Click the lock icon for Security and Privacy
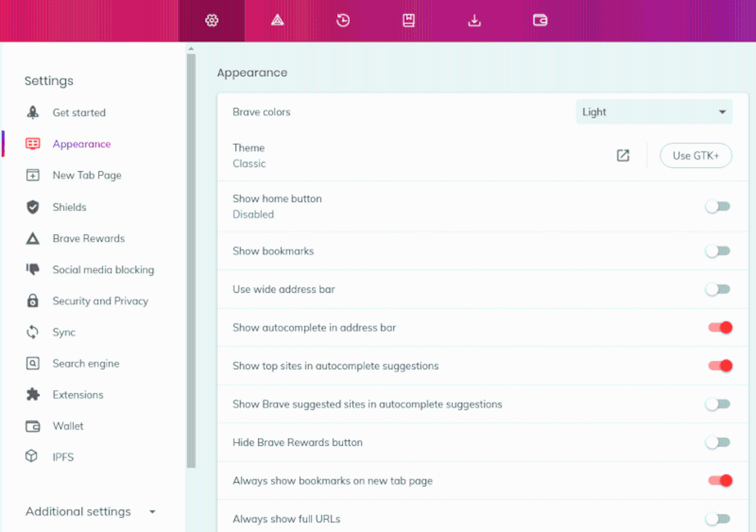756x532 pixels. tap(33, 301)
